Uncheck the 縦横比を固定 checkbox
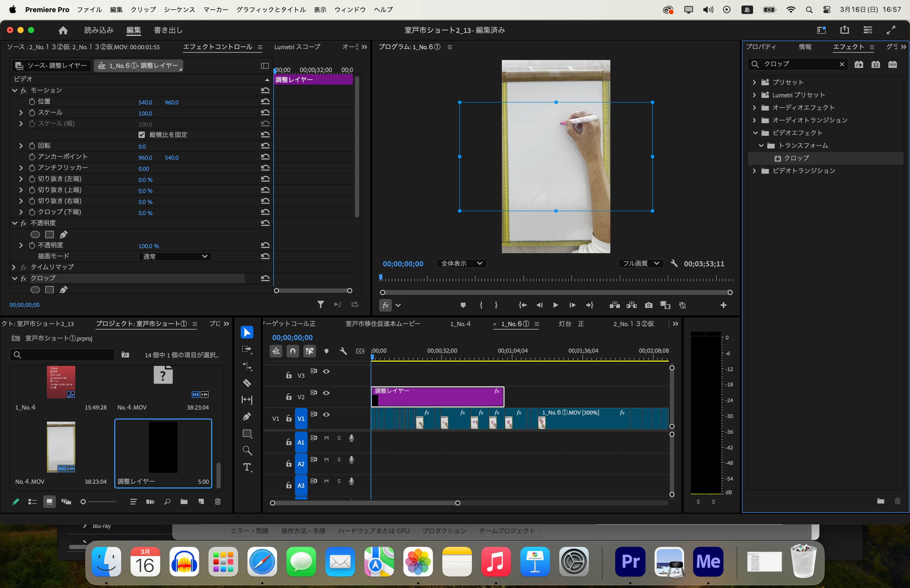Viewport: 910px width, 588px height. point(142,135)
